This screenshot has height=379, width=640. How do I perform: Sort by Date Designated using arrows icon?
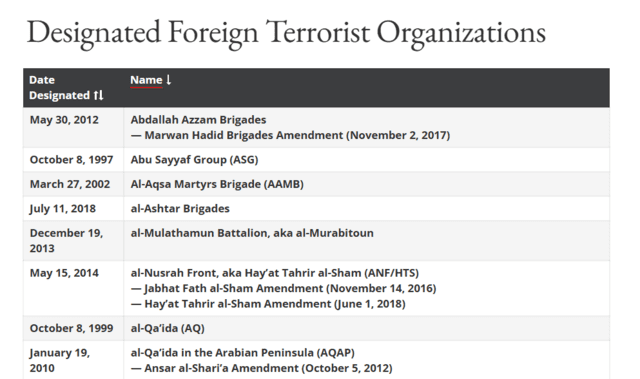click(x=98, y=95)
